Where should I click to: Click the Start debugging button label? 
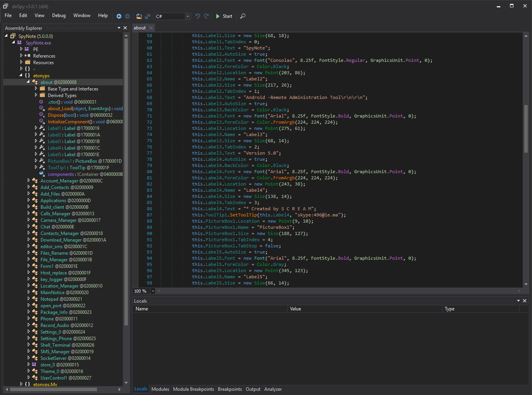point(228,16)
